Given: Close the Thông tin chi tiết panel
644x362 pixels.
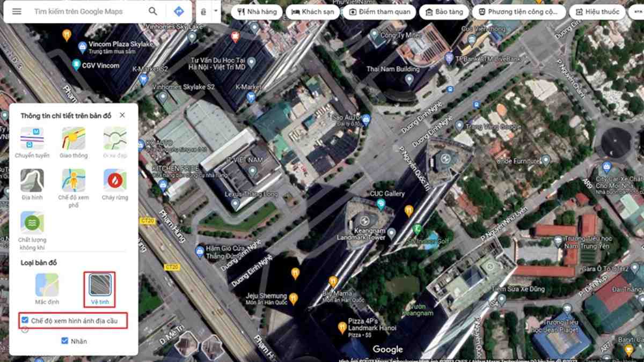Looking at the screenshot, I should (x=122, y=114).
